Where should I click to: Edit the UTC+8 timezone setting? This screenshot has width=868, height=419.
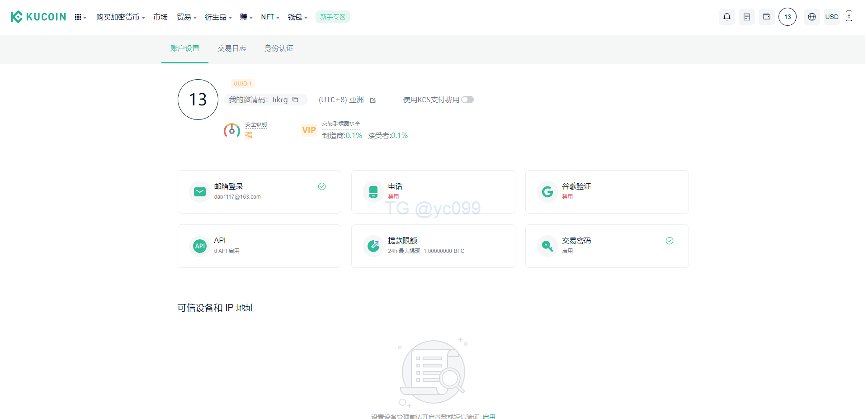pos(373,100)
